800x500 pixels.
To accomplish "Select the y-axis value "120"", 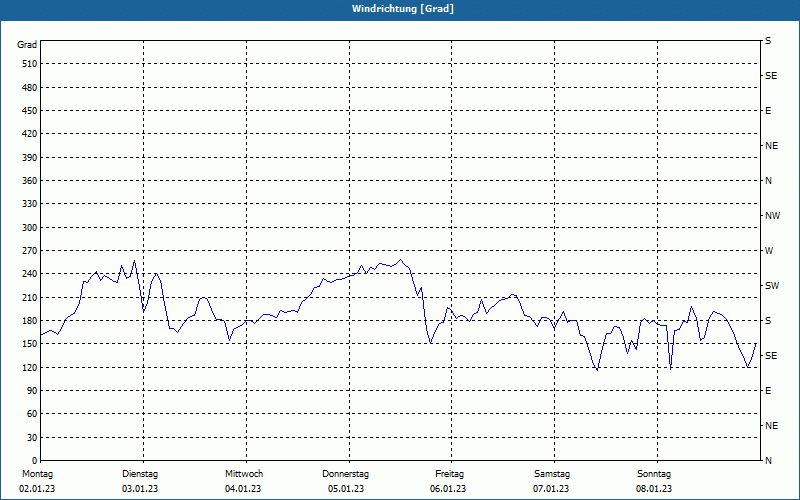I will (x=30, y=367).
